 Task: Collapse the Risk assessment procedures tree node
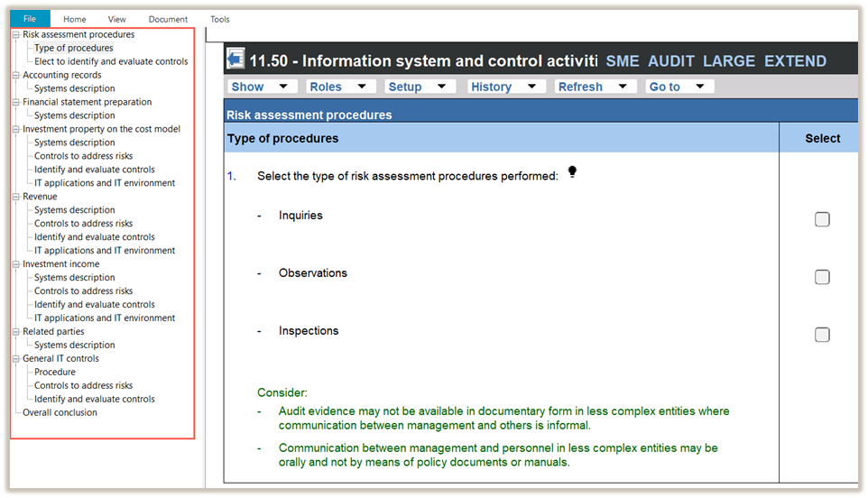click(x=16, y=34)
